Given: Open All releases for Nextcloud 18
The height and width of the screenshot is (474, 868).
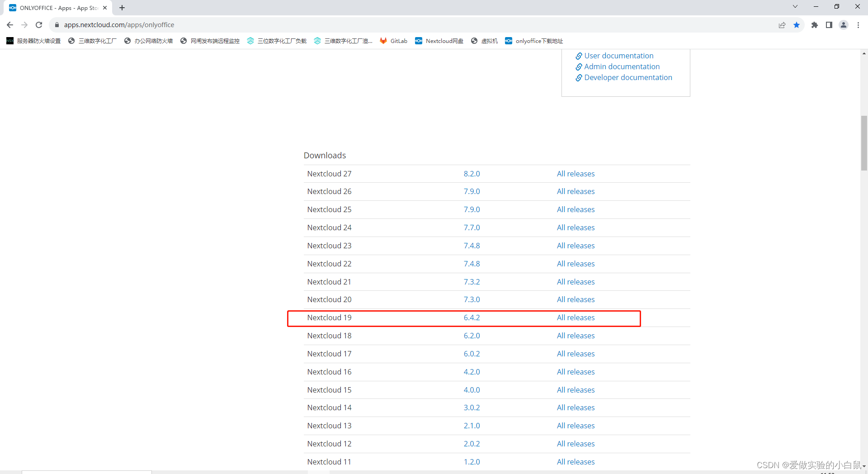Looking at the screenshot, I should click(x=576, y=336).
